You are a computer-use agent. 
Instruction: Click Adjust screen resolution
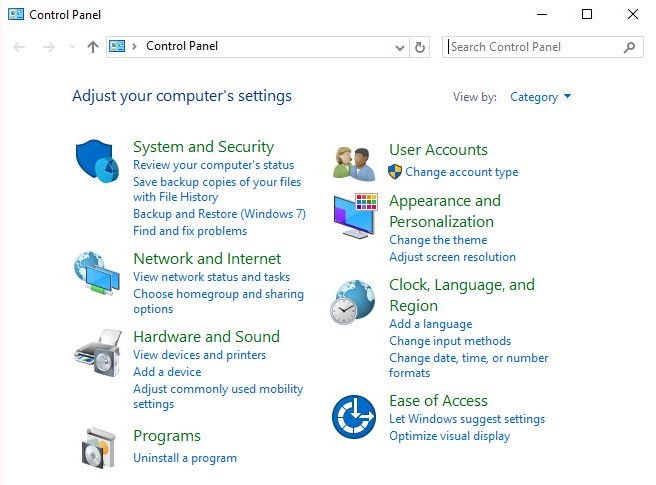(452, 257)
